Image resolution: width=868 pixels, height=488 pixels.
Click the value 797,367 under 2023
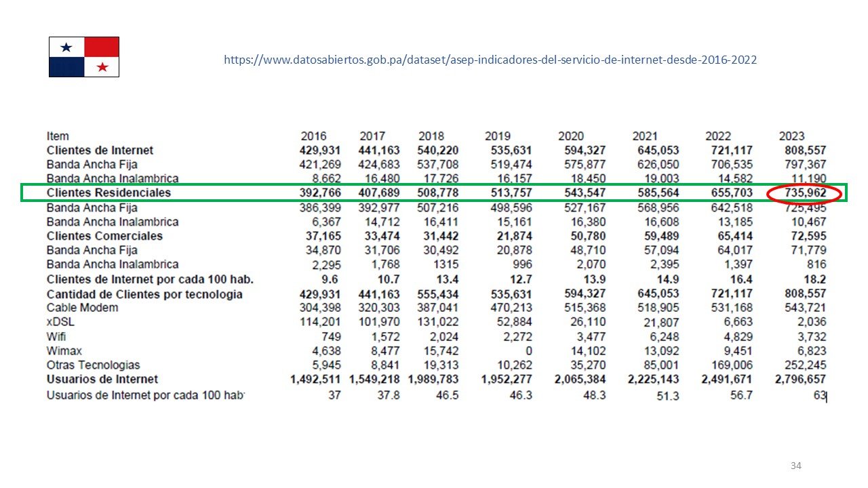click(x=804, y=164)
